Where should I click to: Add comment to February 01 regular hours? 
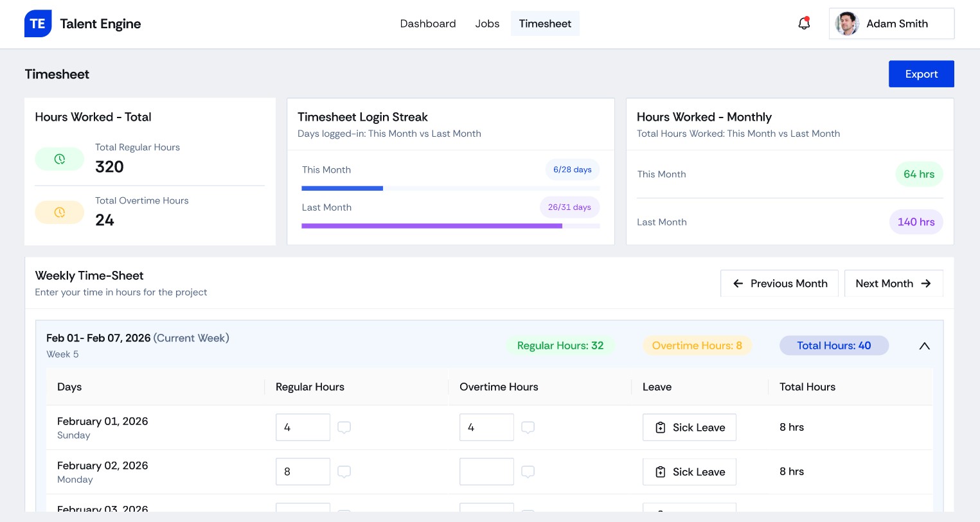coord(344,427)
